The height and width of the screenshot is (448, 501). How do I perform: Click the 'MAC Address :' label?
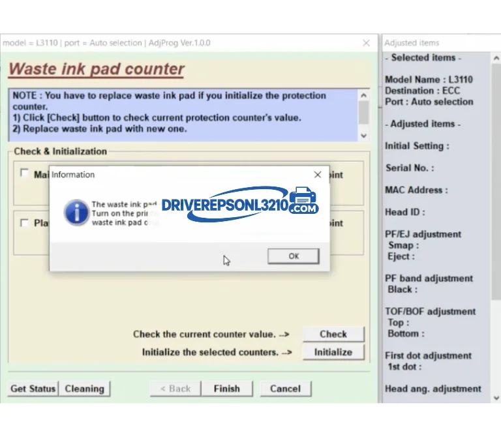pos(416,190)
